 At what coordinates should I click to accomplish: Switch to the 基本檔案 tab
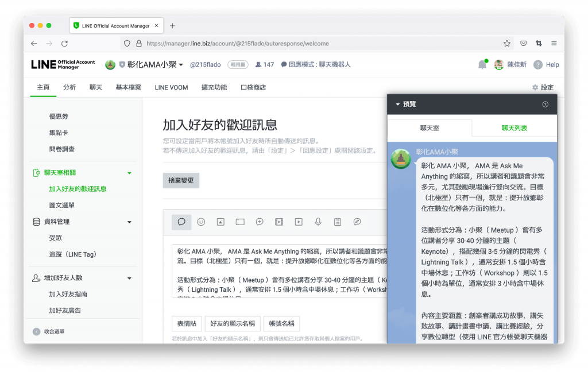pos(128,87)
